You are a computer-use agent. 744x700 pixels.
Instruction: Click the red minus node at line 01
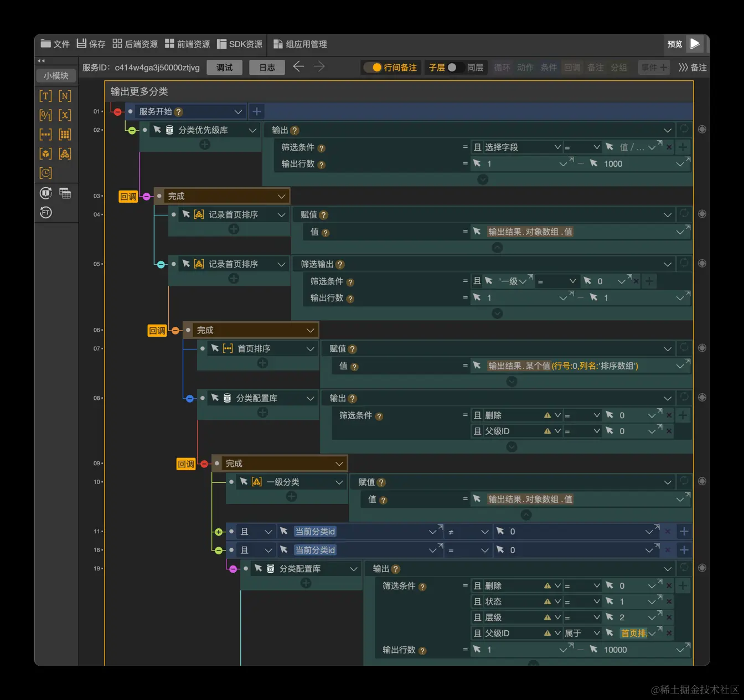(117, 112)
